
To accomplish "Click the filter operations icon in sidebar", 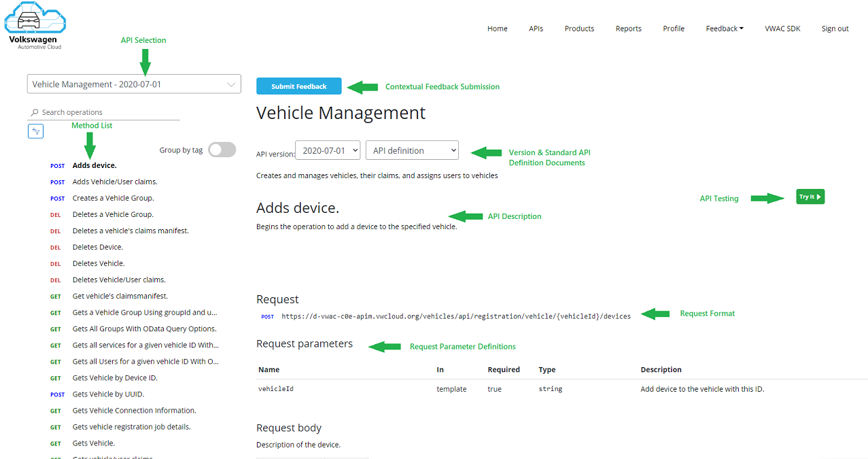I will (x=35, y=131).
